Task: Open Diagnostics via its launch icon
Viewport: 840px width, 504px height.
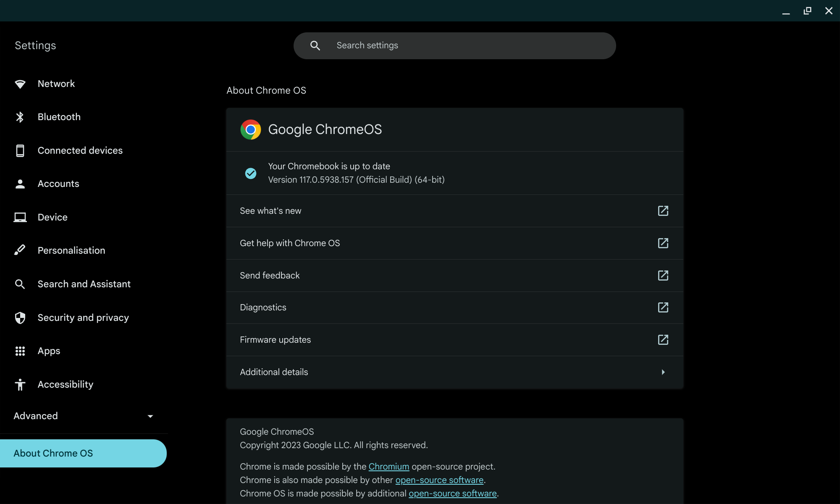Action: click(x=663, y=307)
